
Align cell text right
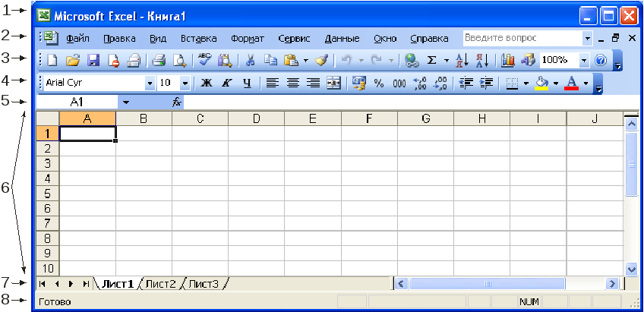pyautogui.click(x=314, y=83)
